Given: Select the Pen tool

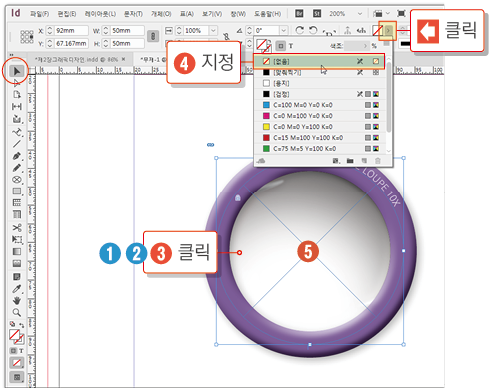Looking at the screenshot, I should coord(16,156).
